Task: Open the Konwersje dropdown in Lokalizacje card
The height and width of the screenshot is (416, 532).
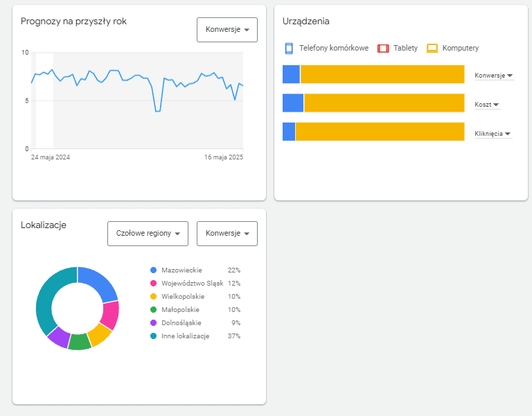Action: point(227,234)
